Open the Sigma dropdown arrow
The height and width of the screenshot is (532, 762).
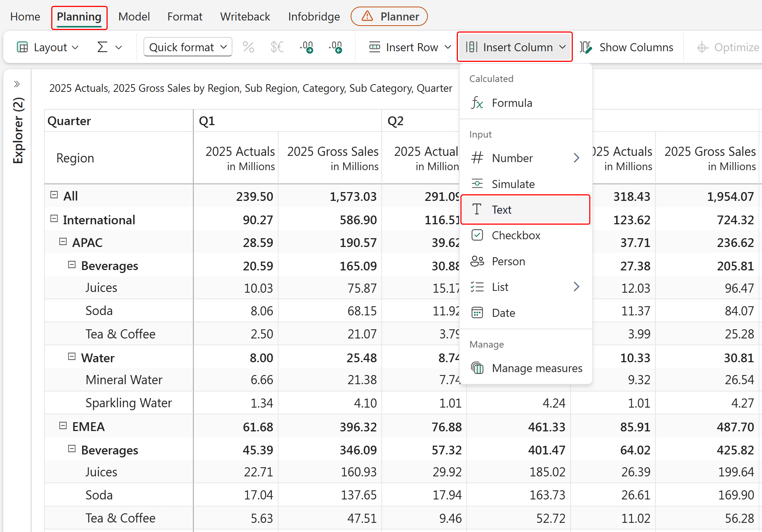tap(119, 48)
